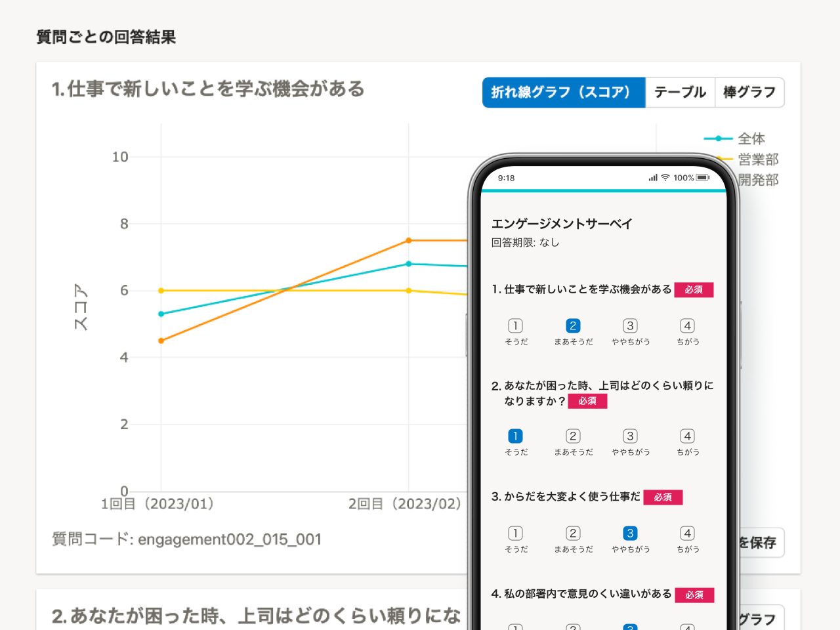The image size is (840, 630).
Task: Select rating 2 まあそうだ for question 1
Action: [573, 324]
